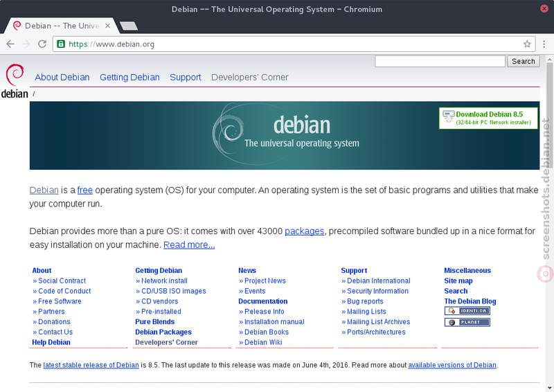Viewport: 554px width, 392px height.
Task: Open the Release Info link
Action: [x=265, y=312]
